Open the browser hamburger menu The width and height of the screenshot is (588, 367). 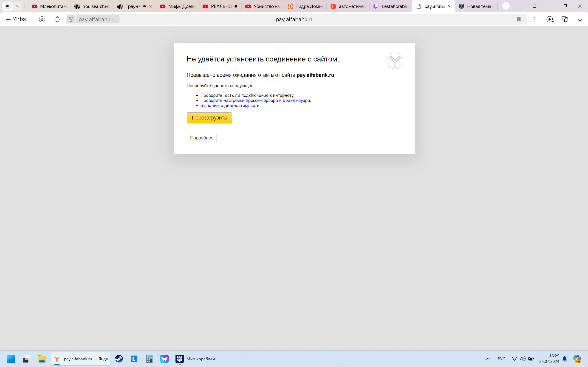pyautogui.click(x=534, y=6)
